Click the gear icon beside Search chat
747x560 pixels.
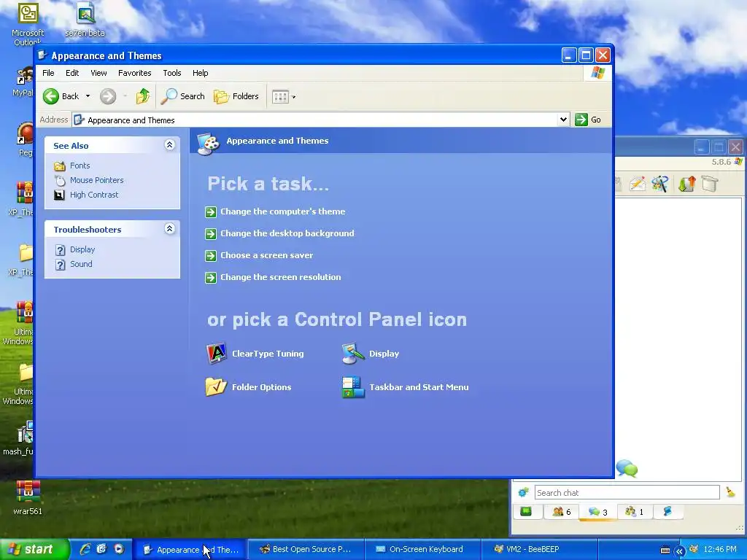click(523, 492)
